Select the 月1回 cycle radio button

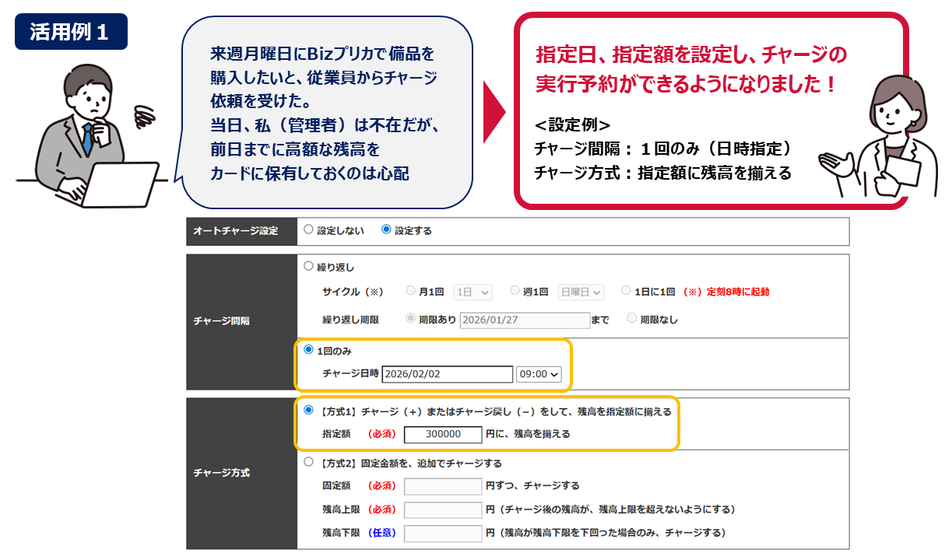click(411, 291)
